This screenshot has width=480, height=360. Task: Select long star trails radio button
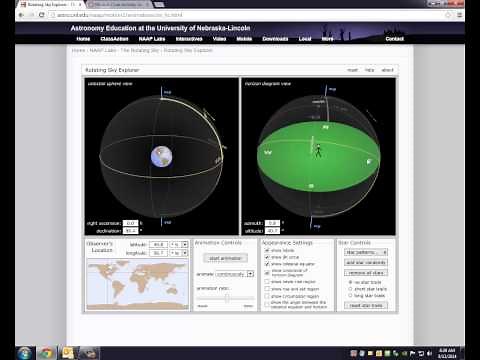pyautogui.click(x=350, y=295)
